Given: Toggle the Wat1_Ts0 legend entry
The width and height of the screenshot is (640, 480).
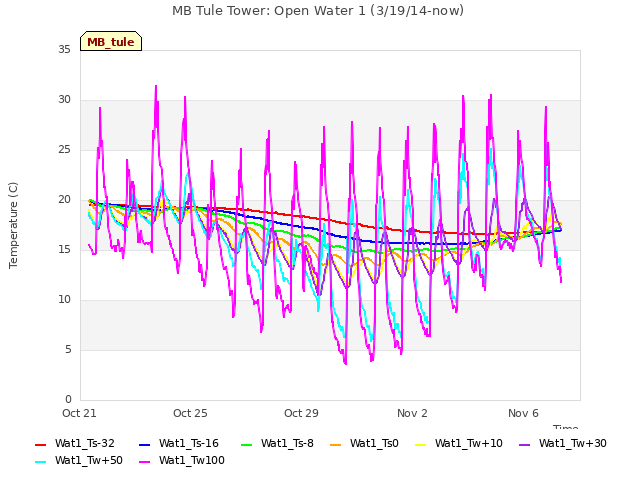Looking at the screenshot, I should [364, 444].
